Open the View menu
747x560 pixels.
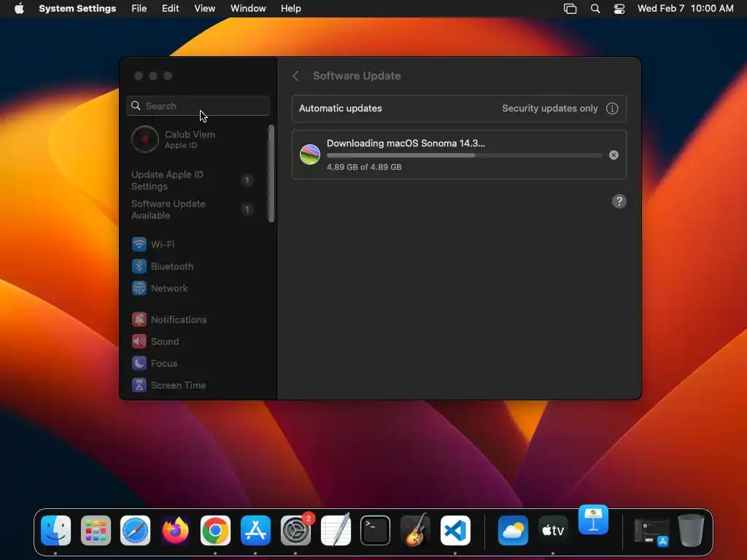[x=204, y=9]
